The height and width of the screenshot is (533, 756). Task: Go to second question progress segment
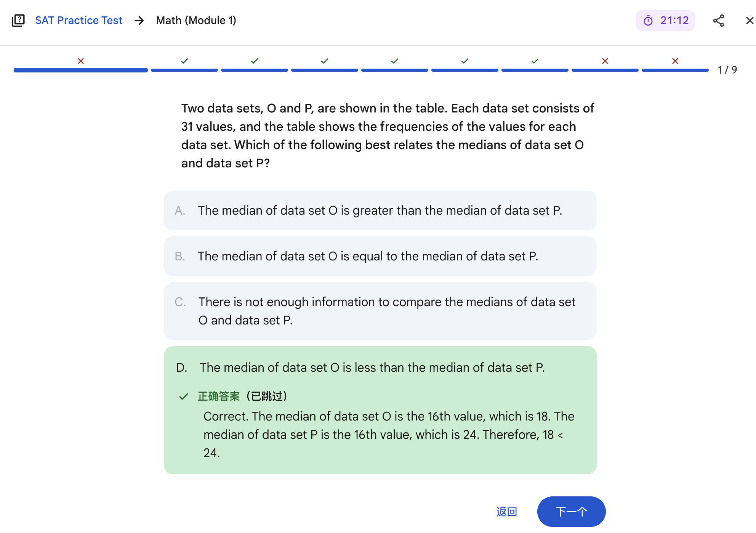coord(184,70)
